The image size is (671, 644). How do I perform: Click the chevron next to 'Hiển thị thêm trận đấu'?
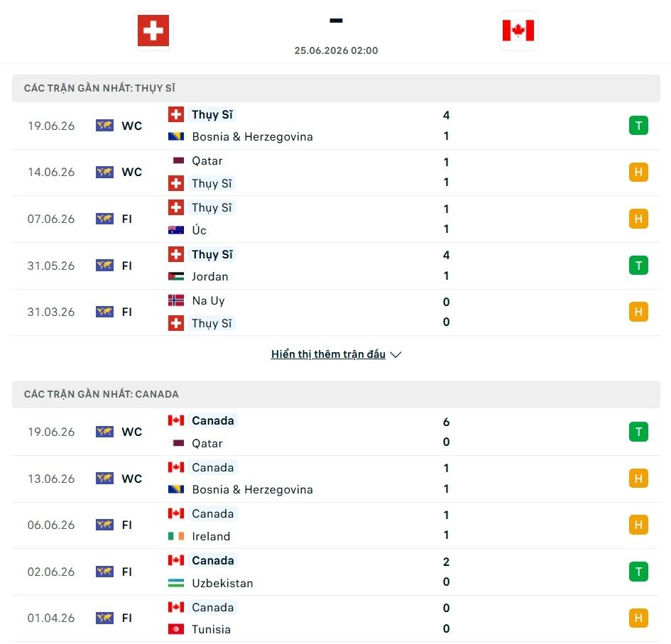[x=395, y=355]
